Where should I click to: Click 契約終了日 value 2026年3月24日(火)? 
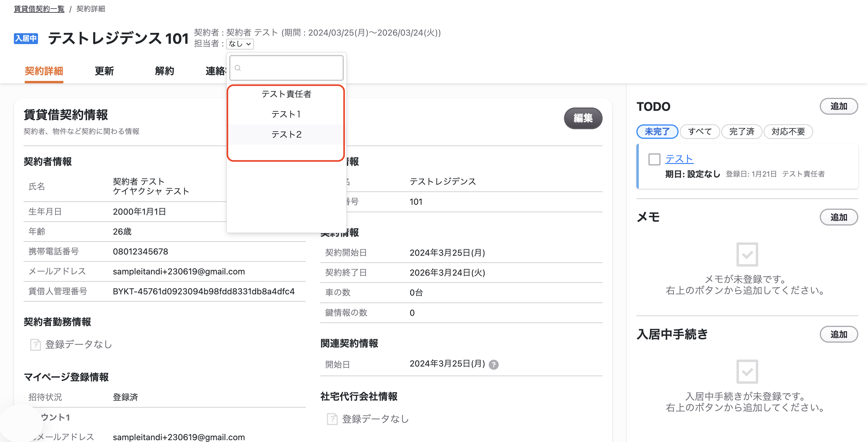tap(447, 273)
